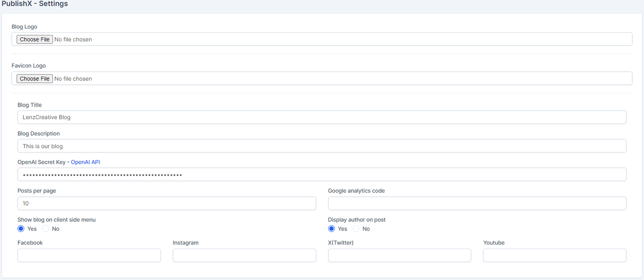
Task: Click 'No file chosen' text beside Blog Logo
Action: pos(73,39)
